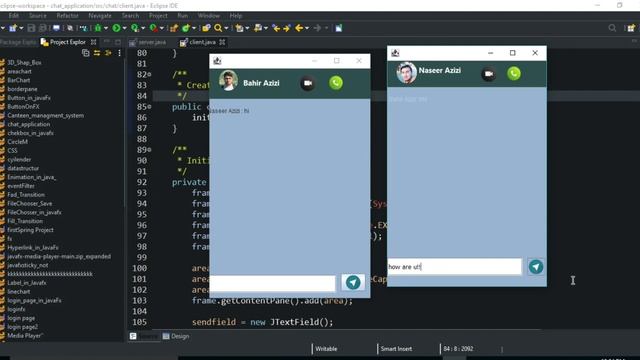640x360 pixels.
Task: Click the New file wizard toolbar icon
Action: coord(13,28)
